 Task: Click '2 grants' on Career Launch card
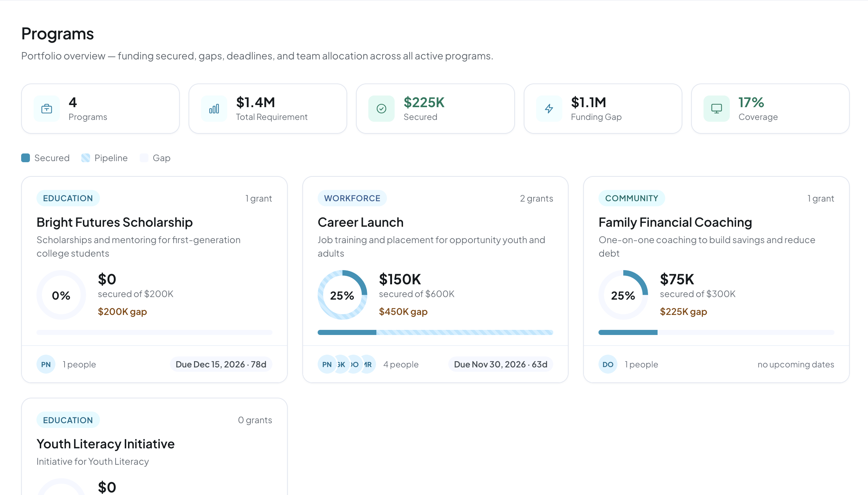(x=536, y=198)
